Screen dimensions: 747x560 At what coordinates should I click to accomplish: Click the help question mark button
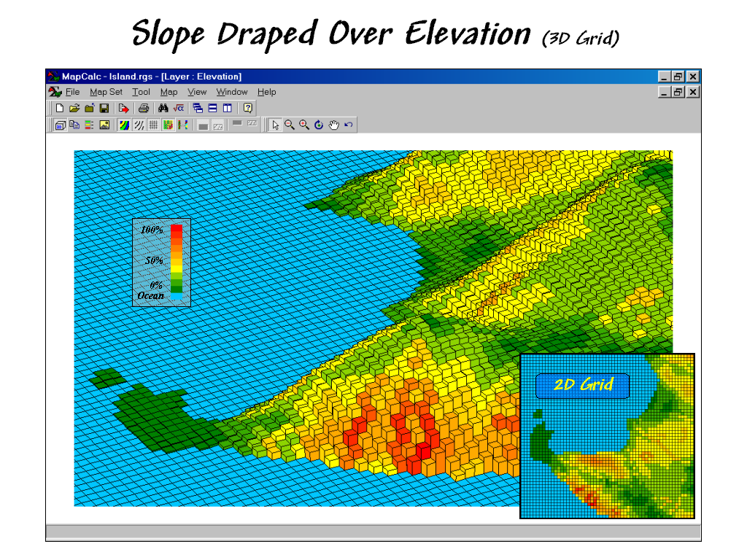[x=248, y=108]
